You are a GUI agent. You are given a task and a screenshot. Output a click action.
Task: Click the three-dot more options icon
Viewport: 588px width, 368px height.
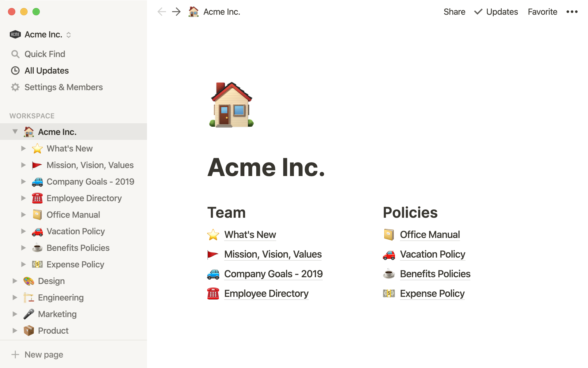click(x=572, y=11)
